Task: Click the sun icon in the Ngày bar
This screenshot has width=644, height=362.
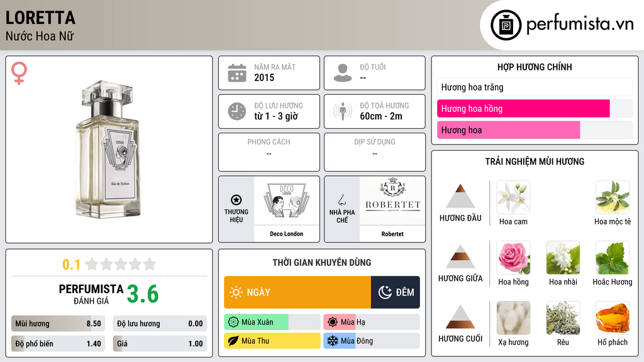Action: (236, 292)
